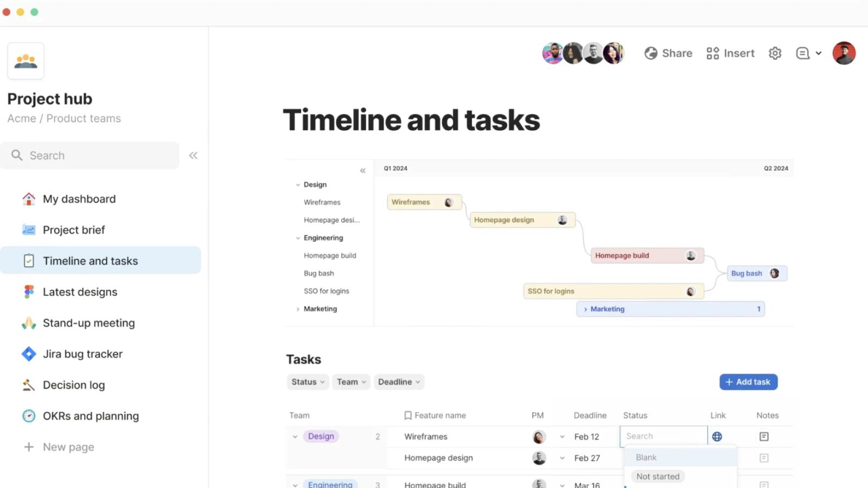Click the Share globe icon
Viewport: 868px width, 488px height.
click(651, 53)
